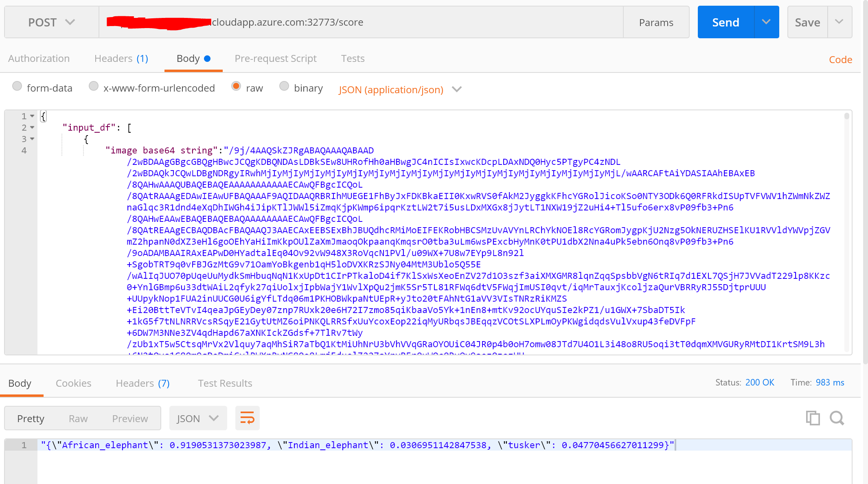Expand the JSON (application/json) content type menu

pyautogui.click(x=457, y=89)
